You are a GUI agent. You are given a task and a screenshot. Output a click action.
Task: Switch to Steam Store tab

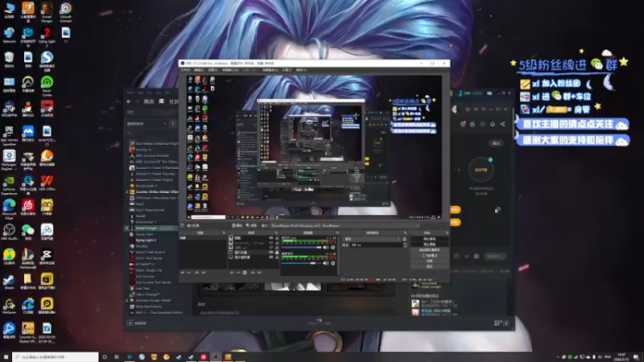pos(148,101)
